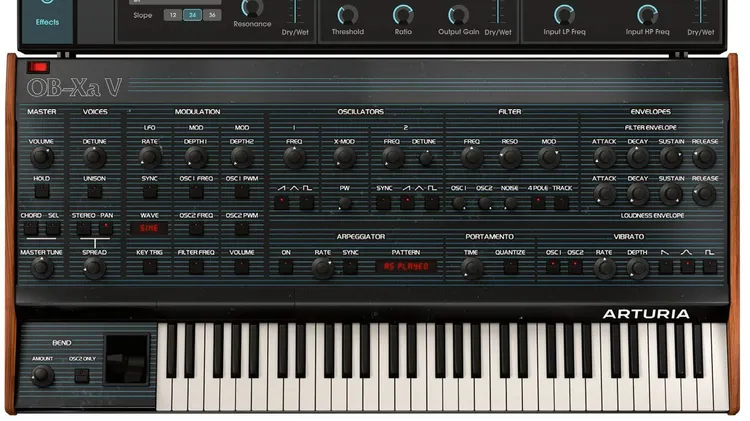Toggle the Pan button

(106, 228)
